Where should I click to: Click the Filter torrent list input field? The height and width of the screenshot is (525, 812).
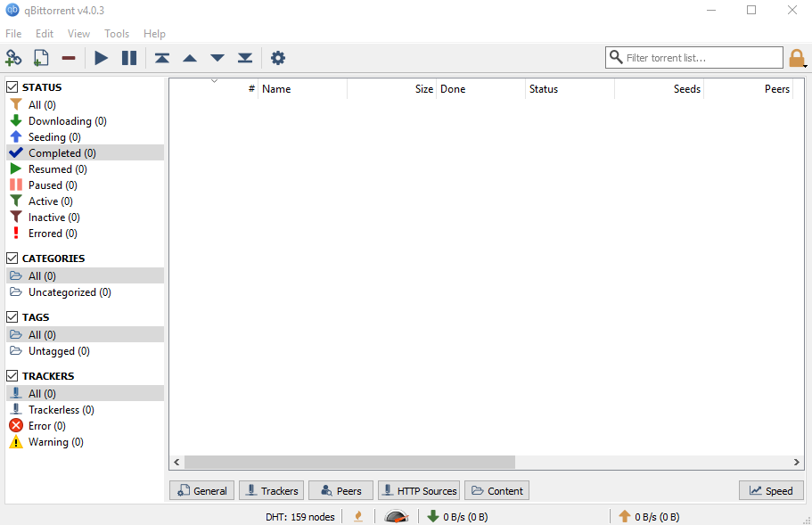694,57
